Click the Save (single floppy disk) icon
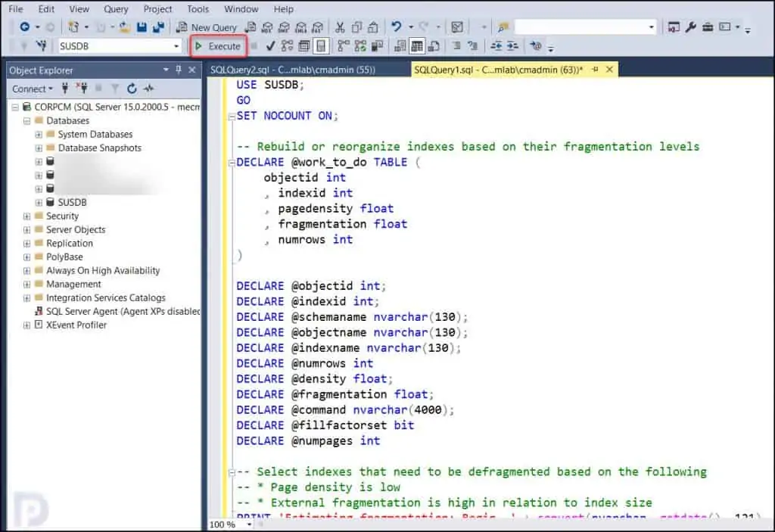The width and height of the screenshot is (775, 532). coord(142,27)
